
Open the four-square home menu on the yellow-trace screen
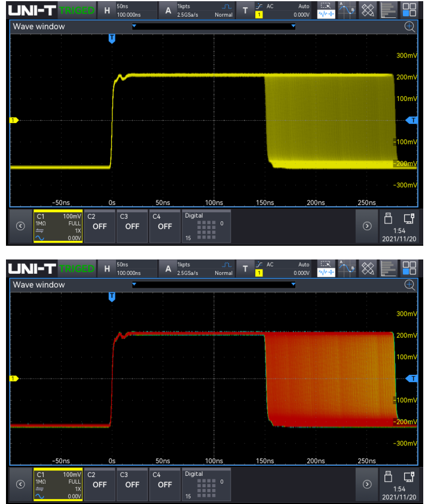point(409,10)
